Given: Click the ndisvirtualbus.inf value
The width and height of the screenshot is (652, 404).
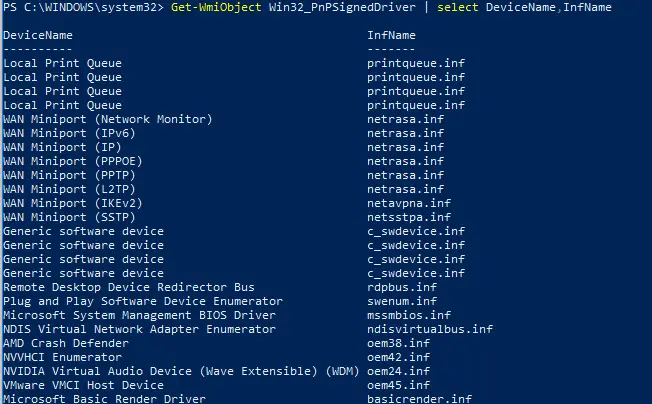Looking at the screenshot, I should [x=430, y=329].
